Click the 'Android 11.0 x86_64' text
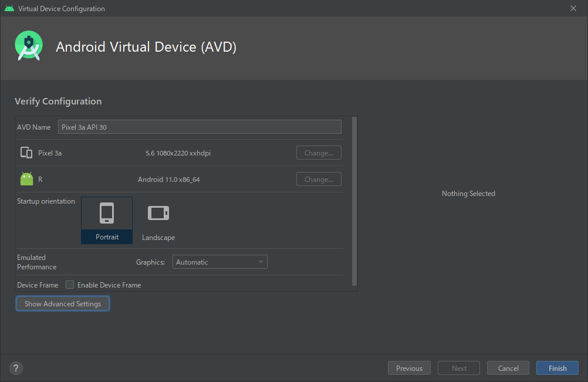The height and width of the screenshot is (382, 588). 169,180
